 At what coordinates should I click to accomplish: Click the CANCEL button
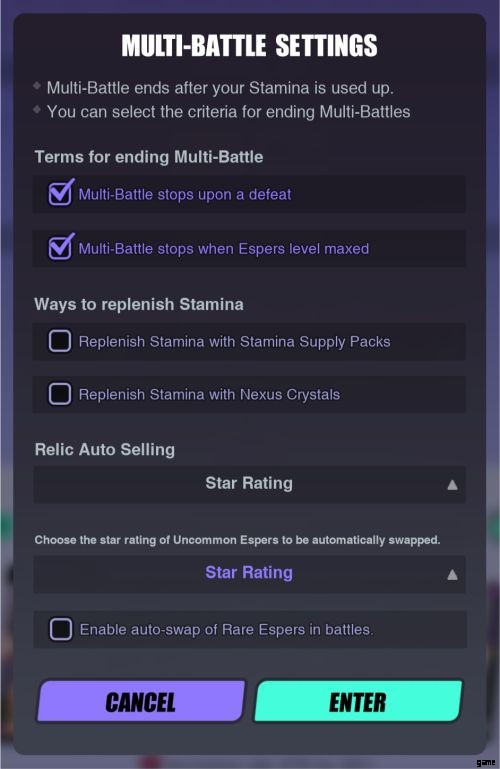pyautogui.click(x=141, y=701)
